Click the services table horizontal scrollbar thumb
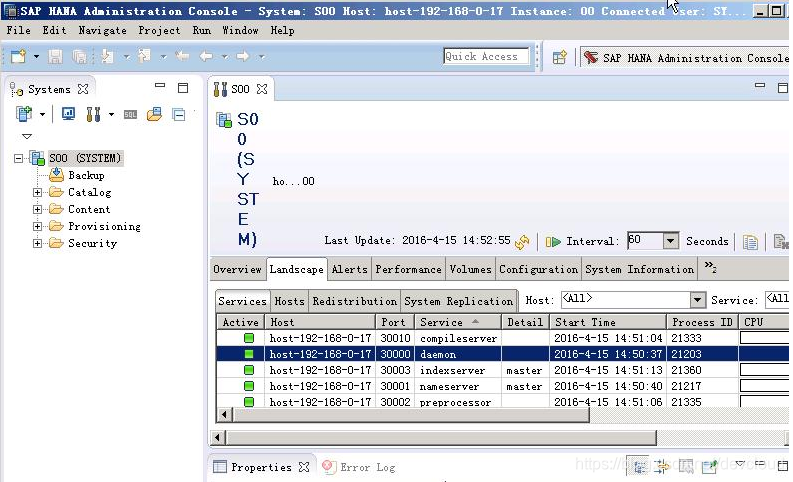 [x=411, y=415]
